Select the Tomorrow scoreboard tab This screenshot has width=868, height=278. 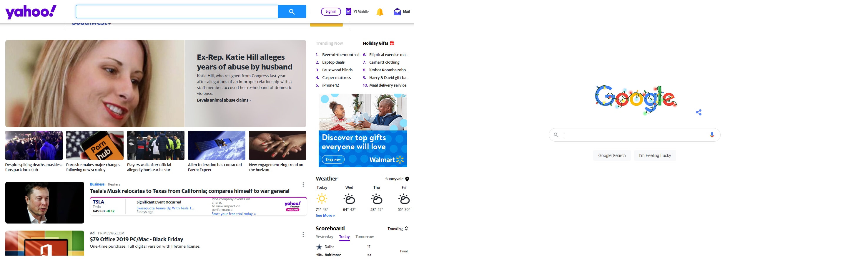coord(365,237)
